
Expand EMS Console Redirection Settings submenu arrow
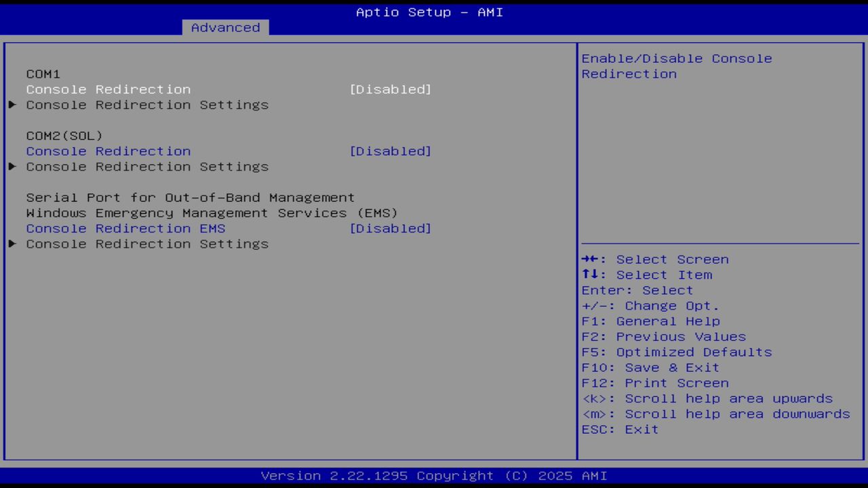[12, 244]
